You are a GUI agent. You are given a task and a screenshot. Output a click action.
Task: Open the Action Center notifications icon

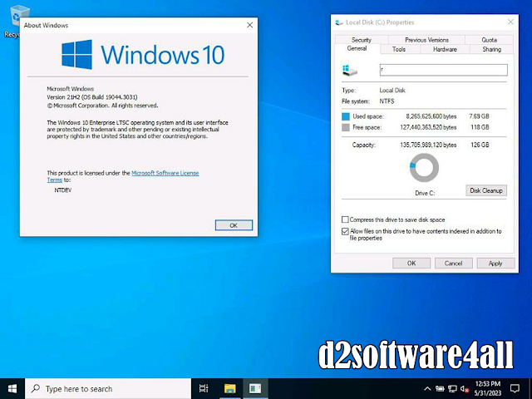[x=515, y=389]
